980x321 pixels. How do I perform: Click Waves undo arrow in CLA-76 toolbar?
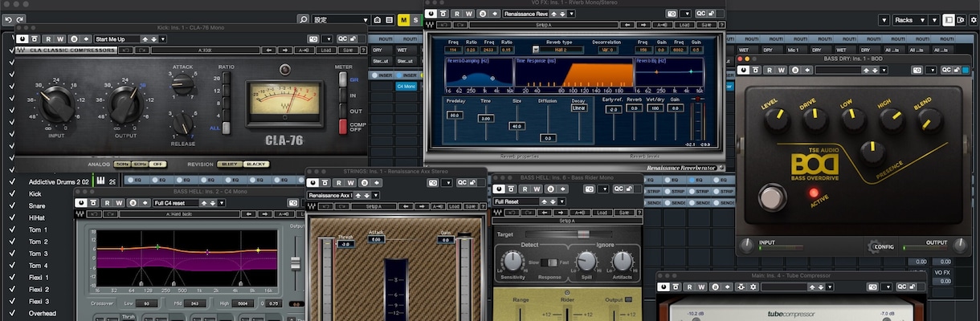(125, 50)
